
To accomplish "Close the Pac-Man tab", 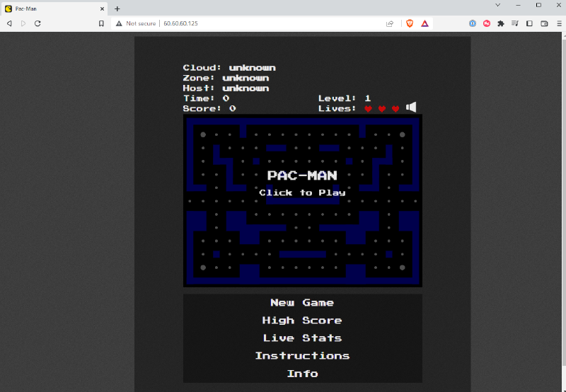I will 102,8.
